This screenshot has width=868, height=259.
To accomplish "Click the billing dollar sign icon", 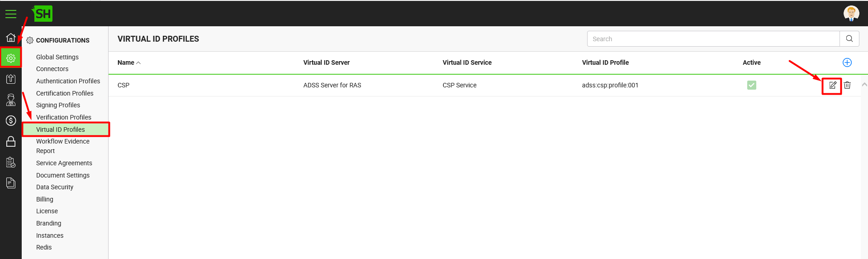I will (x=11, y=120).
